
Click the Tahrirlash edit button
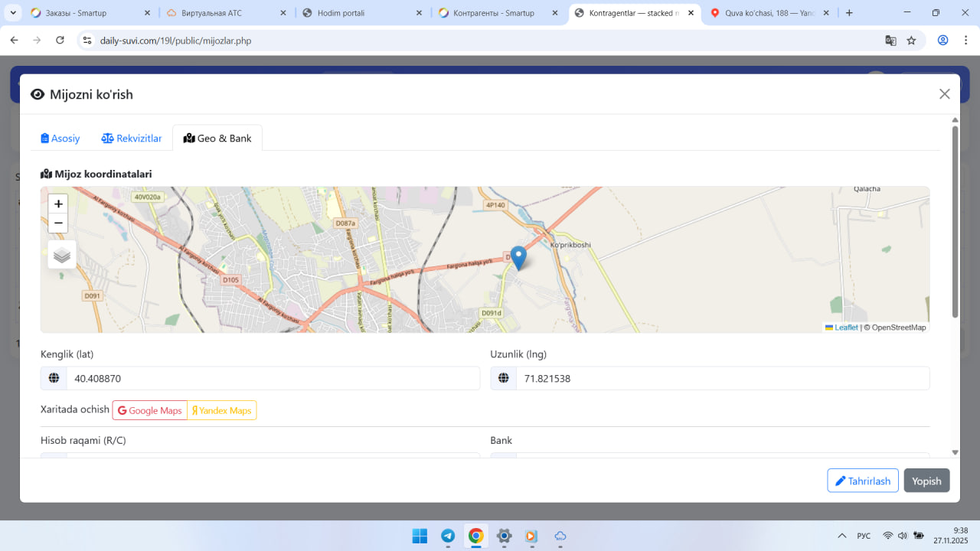(862, 481)
